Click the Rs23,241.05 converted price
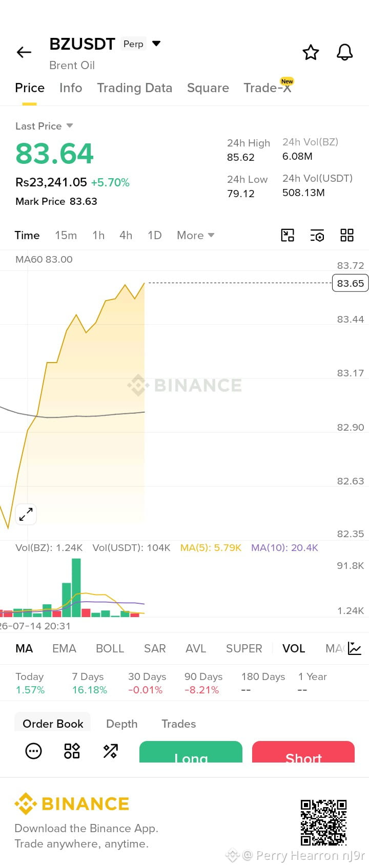Viewport: 369px width, 868px height. coord(51,182)
